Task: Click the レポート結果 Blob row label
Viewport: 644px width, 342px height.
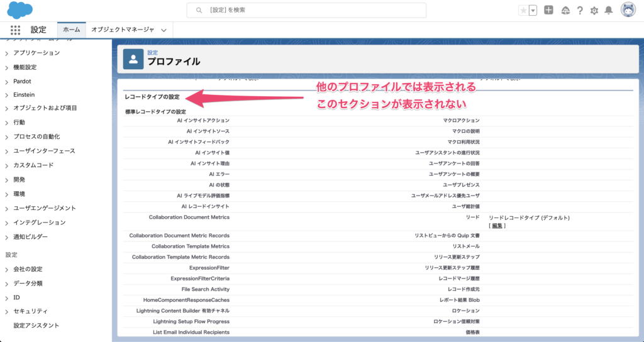Action: click(460, 300)
